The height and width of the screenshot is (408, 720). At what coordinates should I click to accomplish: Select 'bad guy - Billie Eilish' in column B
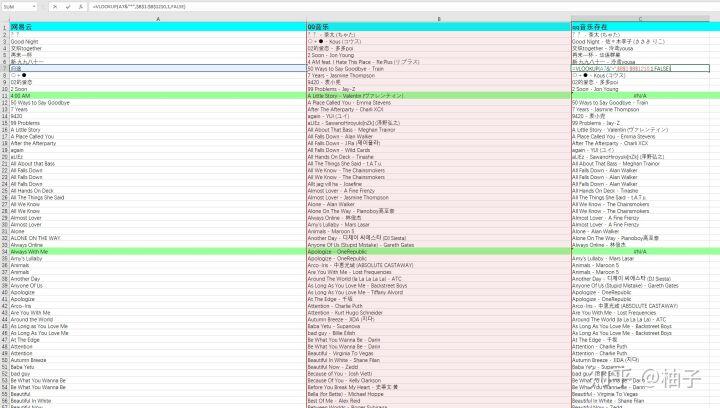(439, 333)
